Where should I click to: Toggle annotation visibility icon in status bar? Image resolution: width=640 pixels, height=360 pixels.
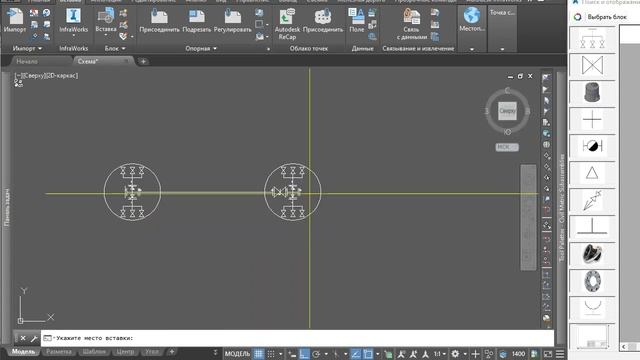click(x=401, y=353)
